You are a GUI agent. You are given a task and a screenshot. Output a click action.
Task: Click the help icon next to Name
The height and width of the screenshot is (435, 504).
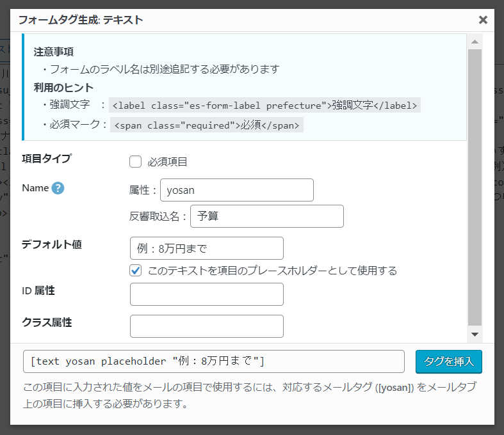tap(58, 188)
